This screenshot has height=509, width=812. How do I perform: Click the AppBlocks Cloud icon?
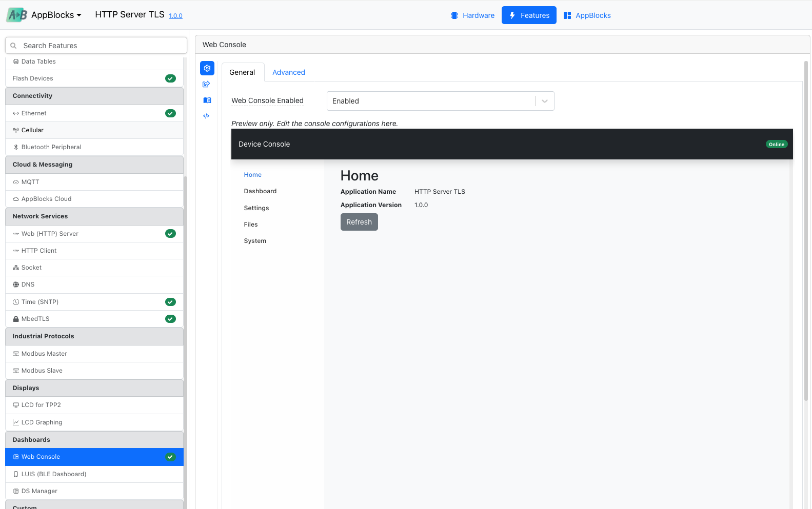pyautogui.click(x=16, y=199)
